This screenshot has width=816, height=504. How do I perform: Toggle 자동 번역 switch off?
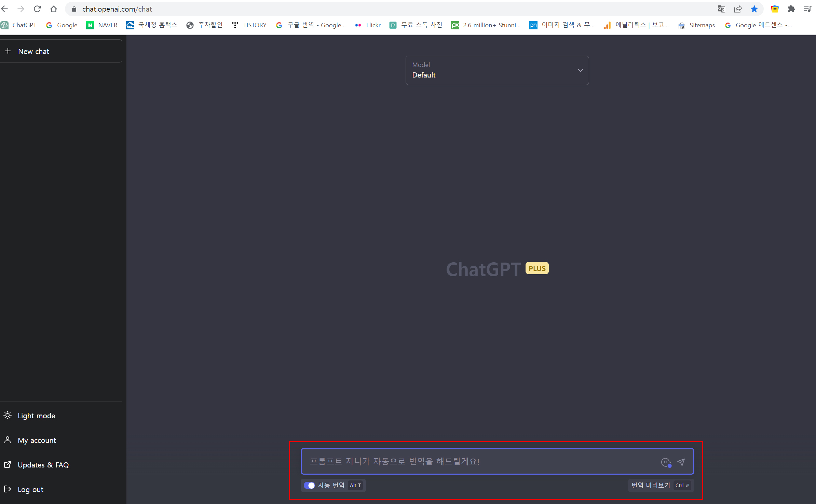pyautogui.click(x=309, y=485)
